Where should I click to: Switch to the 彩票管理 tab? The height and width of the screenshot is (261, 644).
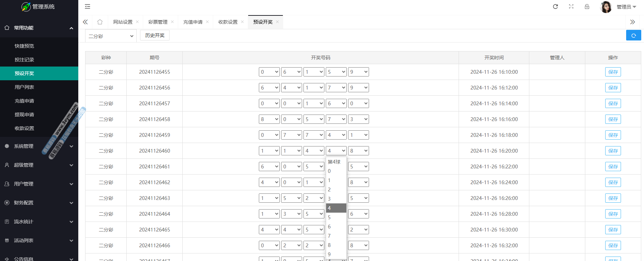pos(158,22)
